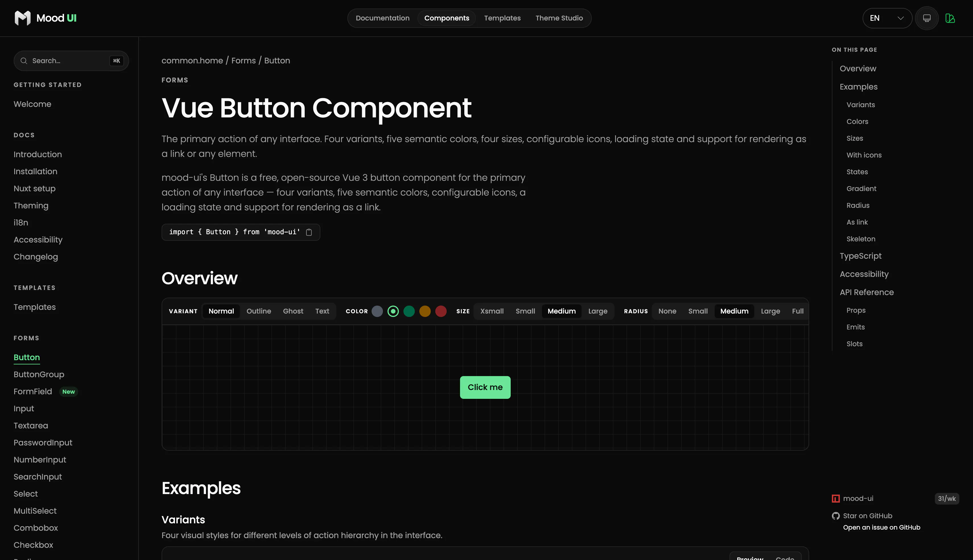Open the PasswordInput component page
Screen dimensions: 973x560
click(43, 443)
